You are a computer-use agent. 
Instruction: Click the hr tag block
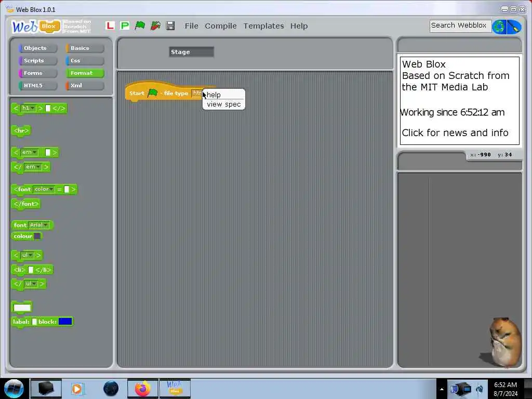coord(21,130)
